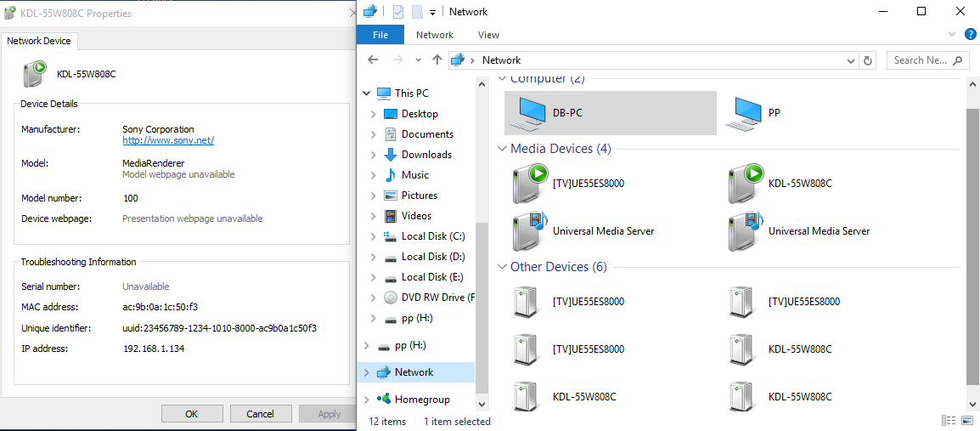Expand the Homegroup tree node

pos(367,399)
